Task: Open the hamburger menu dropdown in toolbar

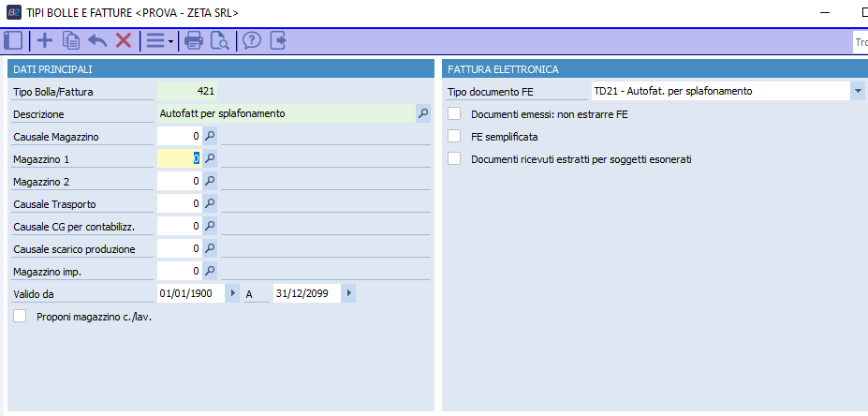Action: click(160, 40)
